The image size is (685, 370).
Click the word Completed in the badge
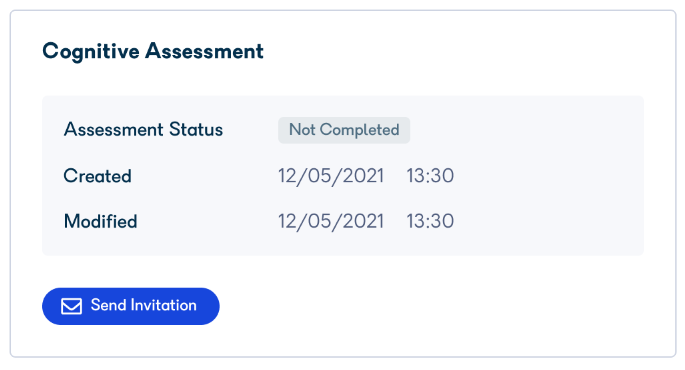pos(360,130)
